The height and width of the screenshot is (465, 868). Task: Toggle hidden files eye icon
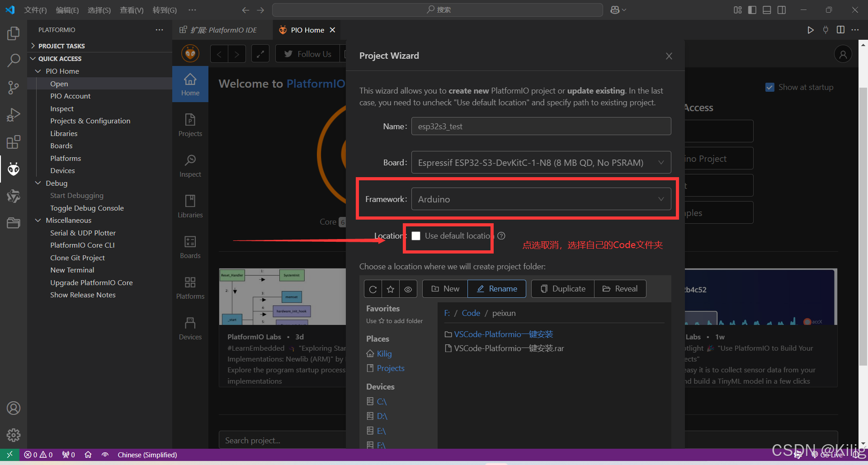click(408, 289)
